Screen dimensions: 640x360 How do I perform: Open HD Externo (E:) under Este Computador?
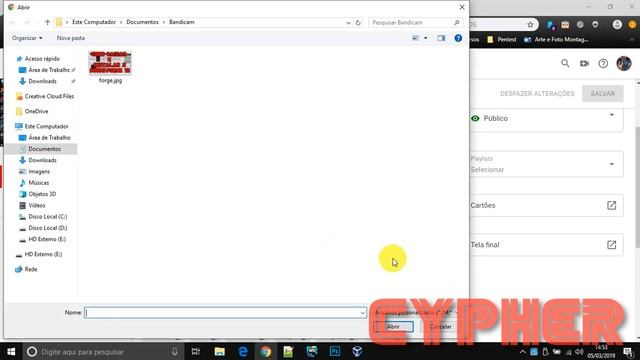47,239
